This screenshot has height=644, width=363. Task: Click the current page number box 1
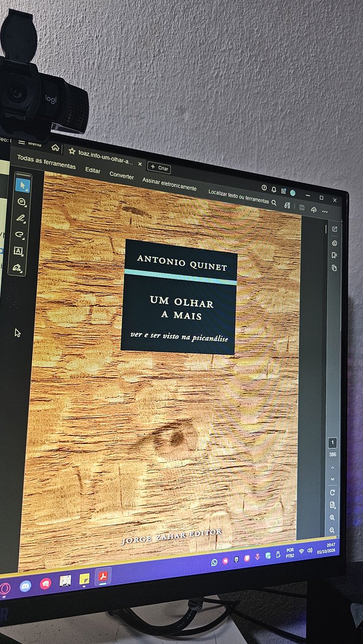coord(332,443)
